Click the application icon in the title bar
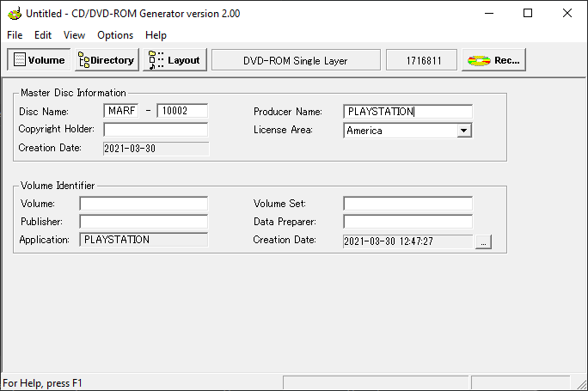This screenshot has height=391, width=588. pyautogui.click(x=13, y=13)
